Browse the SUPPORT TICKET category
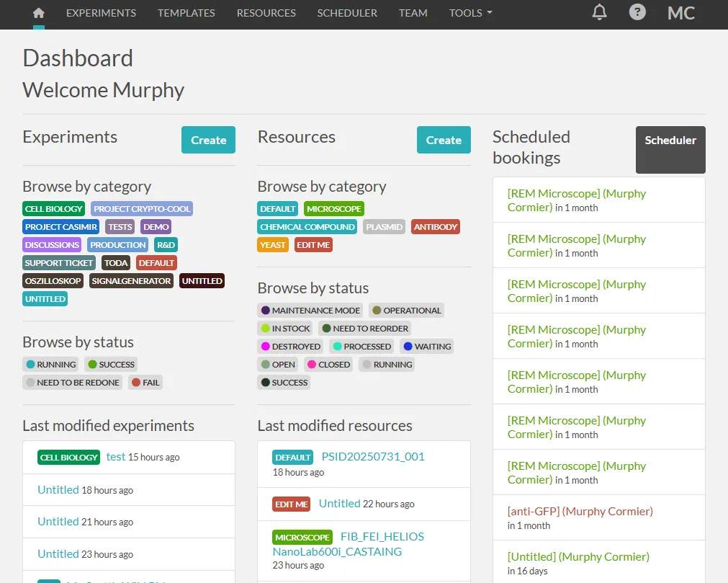The width and height of the screenshot is (728, 583). click(59, 264)
